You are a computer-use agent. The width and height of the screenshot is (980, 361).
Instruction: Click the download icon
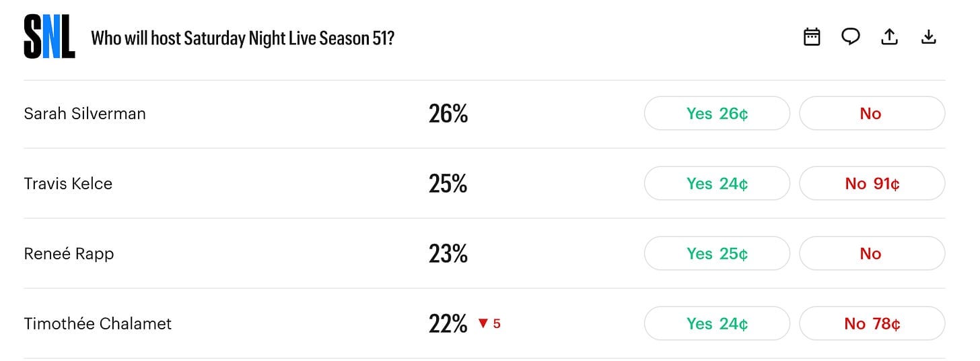tap(929, 37)
